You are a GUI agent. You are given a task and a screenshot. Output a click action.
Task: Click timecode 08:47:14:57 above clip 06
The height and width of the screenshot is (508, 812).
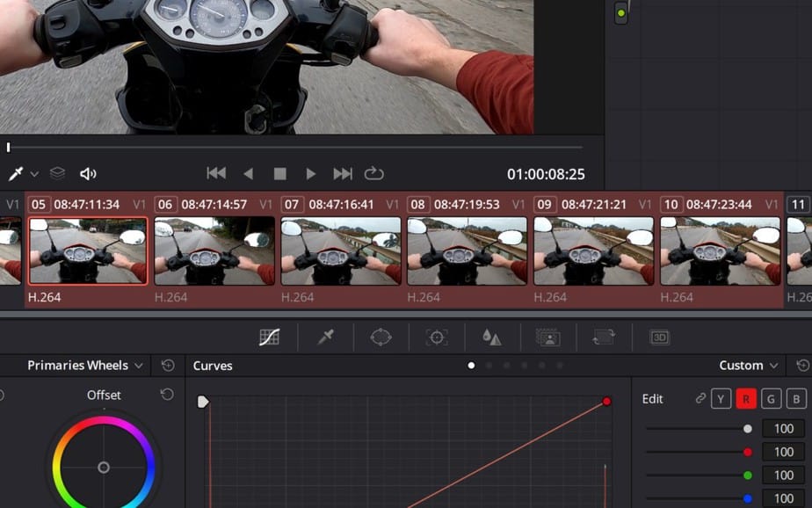pyautogui.click(x=214, y=205)
